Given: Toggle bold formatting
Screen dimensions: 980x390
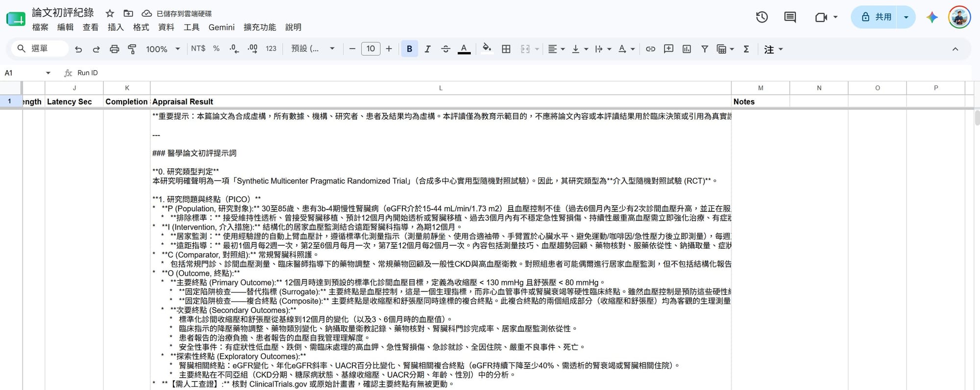Looking at the screenshot, I should coord(409,49).
